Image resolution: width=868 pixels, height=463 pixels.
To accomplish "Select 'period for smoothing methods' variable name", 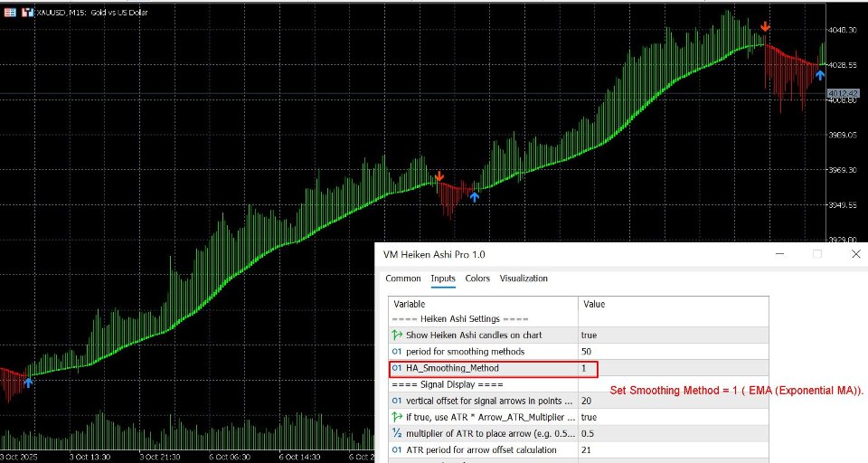I will [x=465, y=352].
